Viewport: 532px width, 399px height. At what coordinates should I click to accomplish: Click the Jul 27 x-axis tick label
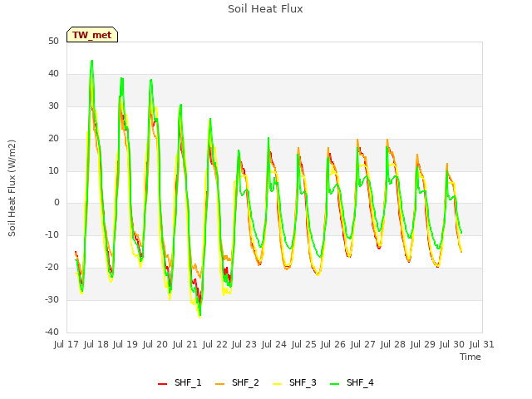click(363, 344)
